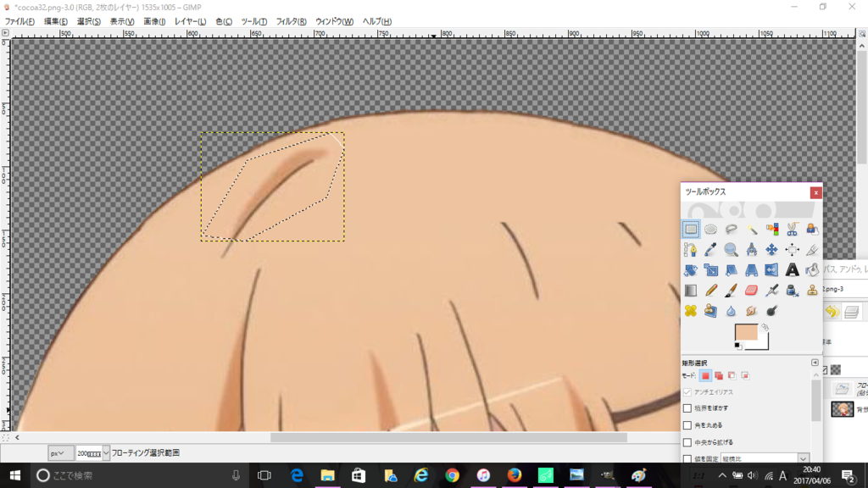Select the Paintbrush tool
The width and height of the screenshot is (868, 488).
(732, 291)
